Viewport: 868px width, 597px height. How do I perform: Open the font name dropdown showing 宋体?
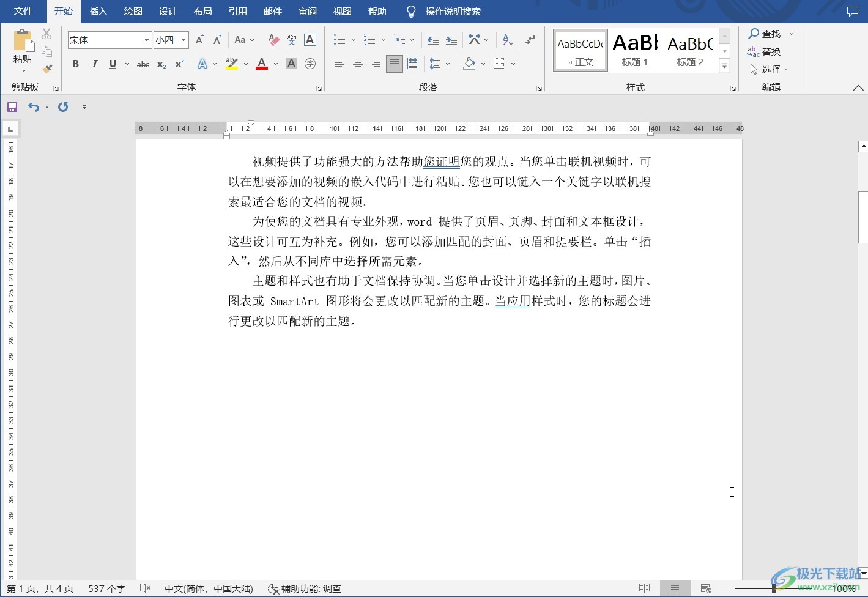point(147,40)
